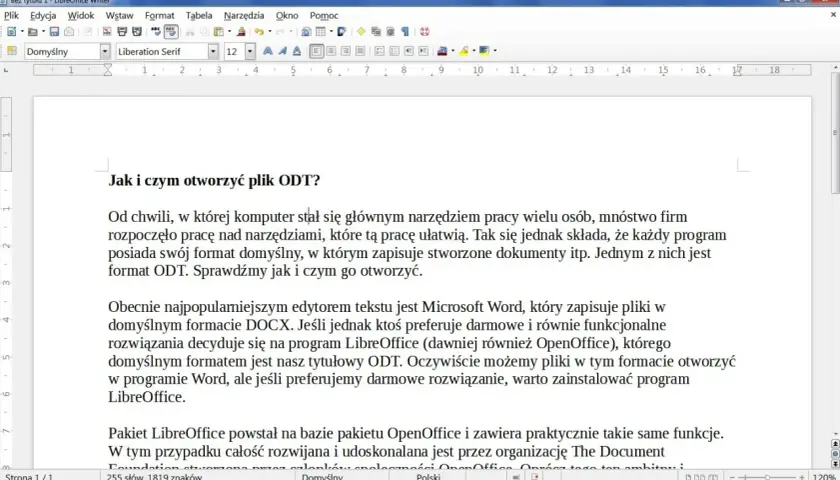Viewport: 840px width, 480px height.
Task: Save the document with the floppy icon
Action: point(54,32)
